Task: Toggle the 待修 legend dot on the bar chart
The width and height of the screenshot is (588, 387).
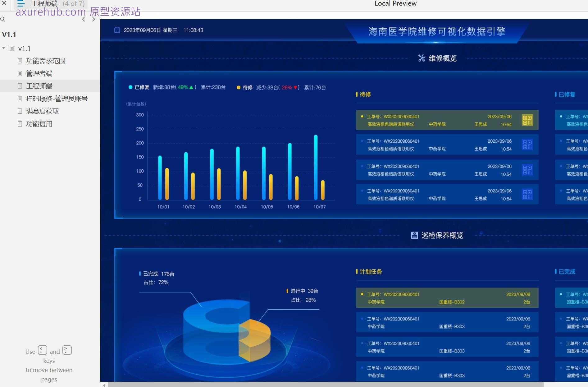Action: [x=238, y=87]
